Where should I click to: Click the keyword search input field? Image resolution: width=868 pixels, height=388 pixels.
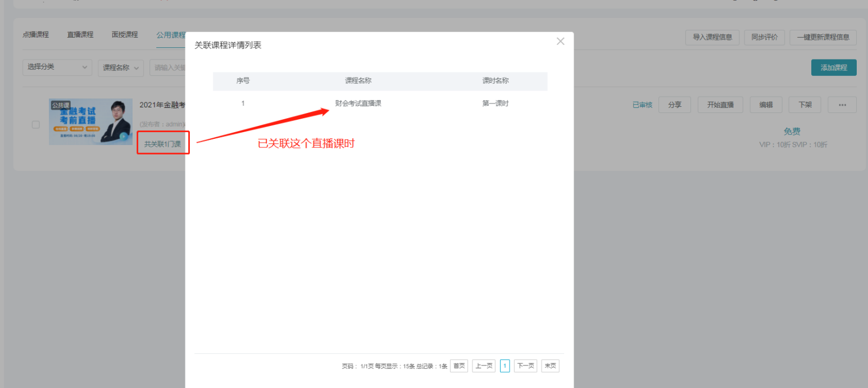point(169,68)
